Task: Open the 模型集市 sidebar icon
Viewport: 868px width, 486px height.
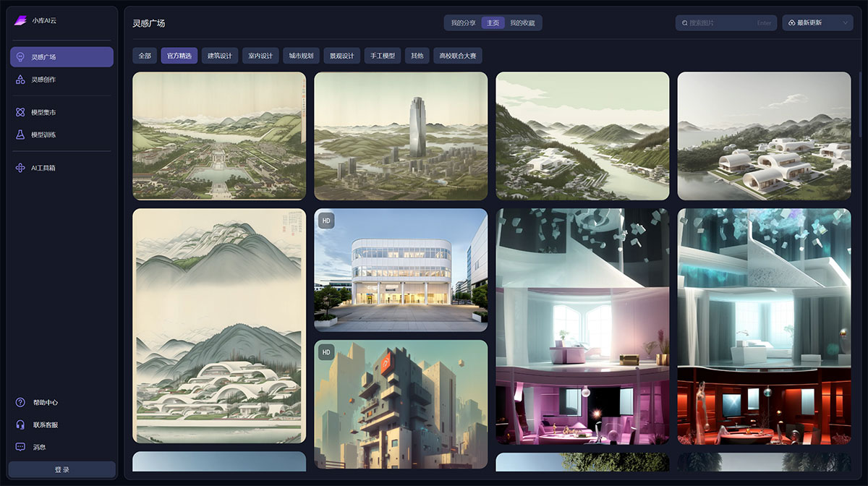Action: (20, 113)
